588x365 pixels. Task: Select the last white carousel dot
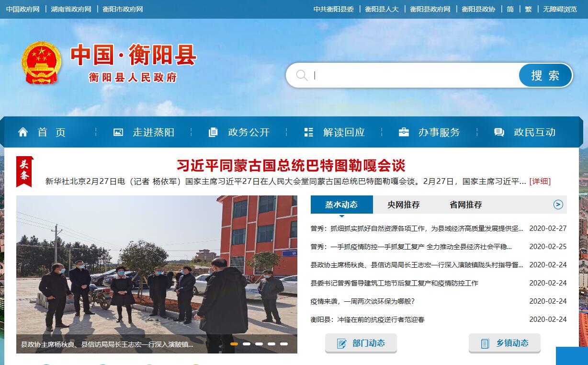click(284, 344)
